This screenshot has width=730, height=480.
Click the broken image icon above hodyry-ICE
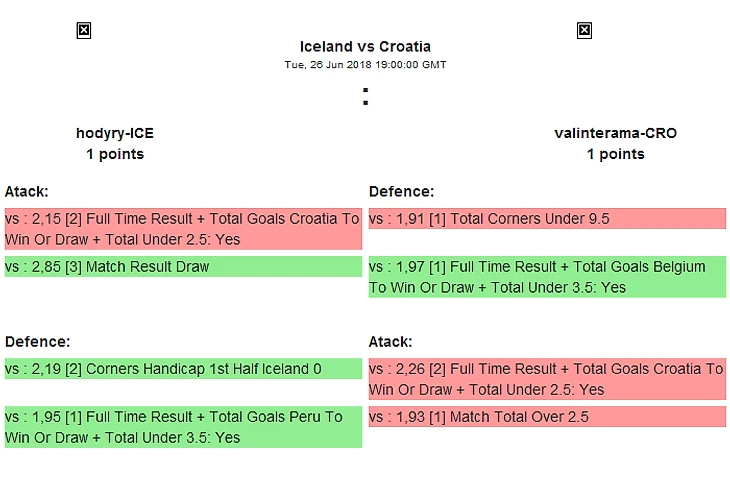(84, 31)
